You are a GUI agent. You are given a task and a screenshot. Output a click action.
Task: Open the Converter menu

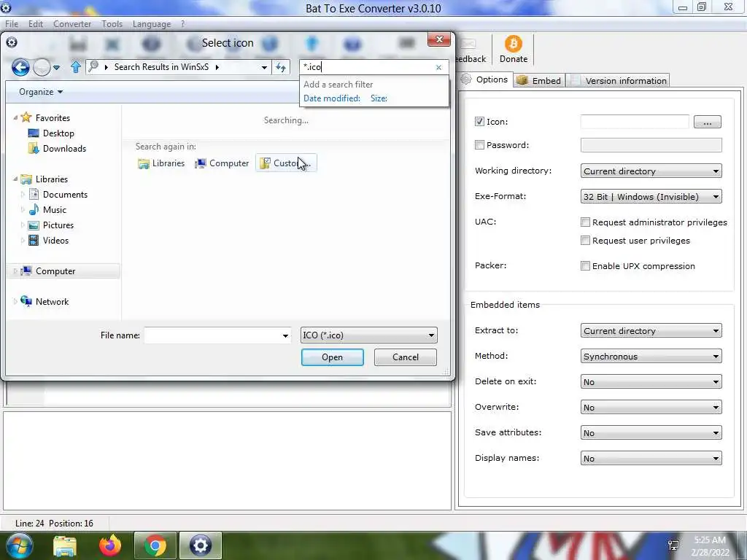tap(72, 24)
